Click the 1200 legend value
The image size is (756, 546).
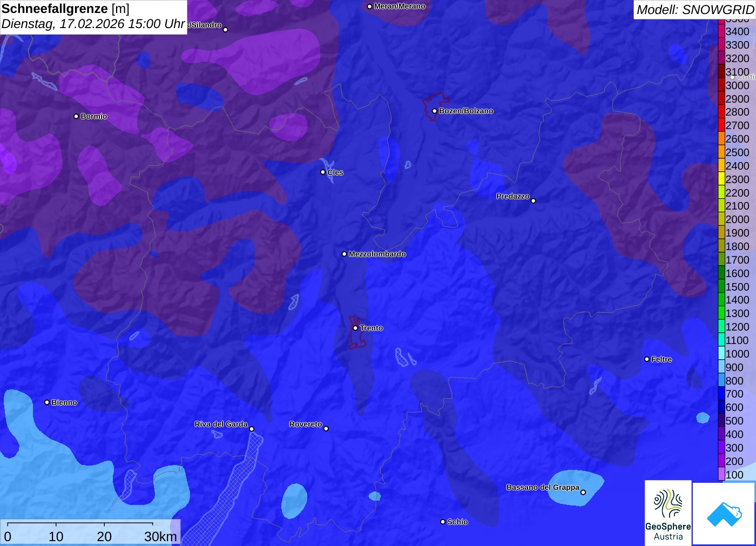(738, 327)
